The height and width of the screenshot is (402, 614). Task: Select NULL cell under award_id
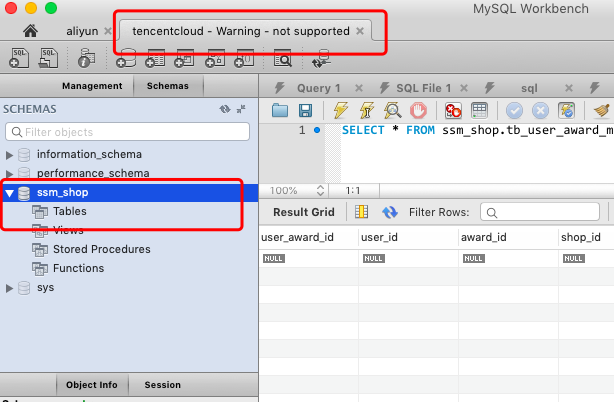click(473, 258)
